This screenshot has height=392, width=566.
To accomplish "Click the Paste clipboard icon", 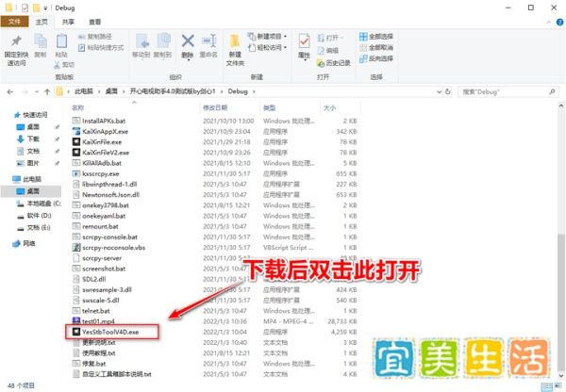I will pos(61,41).
